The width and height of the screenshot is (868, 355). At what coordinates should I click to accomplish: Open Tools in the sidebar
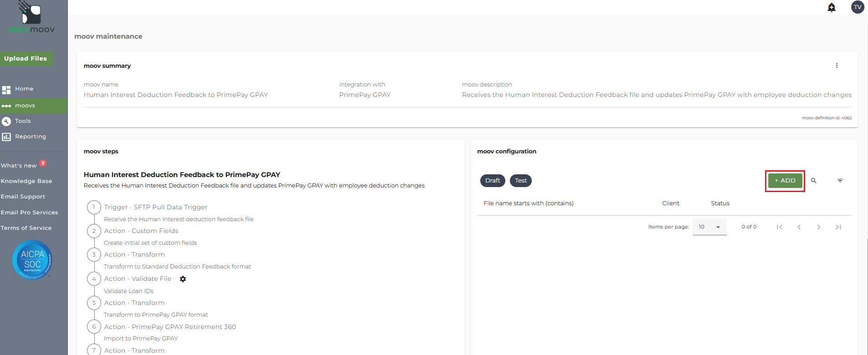click(23, 121)
